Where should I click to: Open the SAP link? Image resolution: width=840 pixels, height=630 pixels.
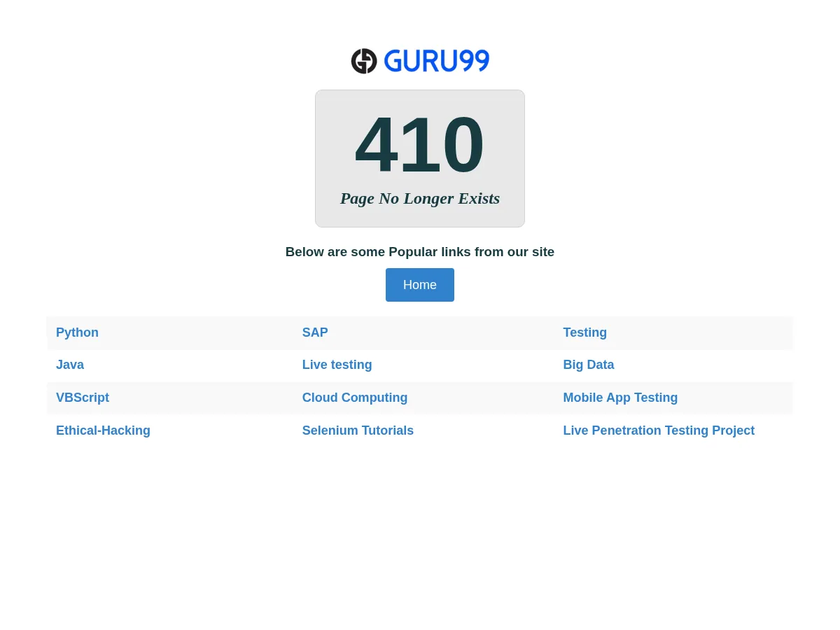click(314, 332)
